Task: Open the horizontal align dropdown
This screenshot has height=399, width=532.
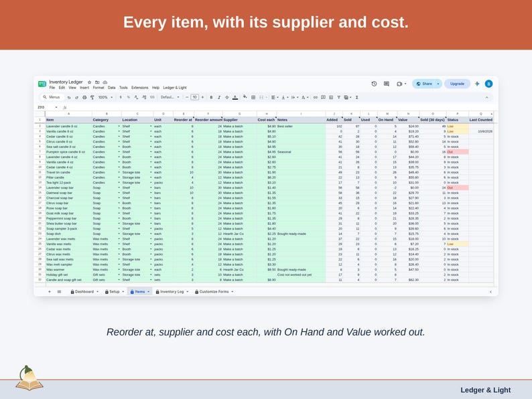Action: [275, 97]
